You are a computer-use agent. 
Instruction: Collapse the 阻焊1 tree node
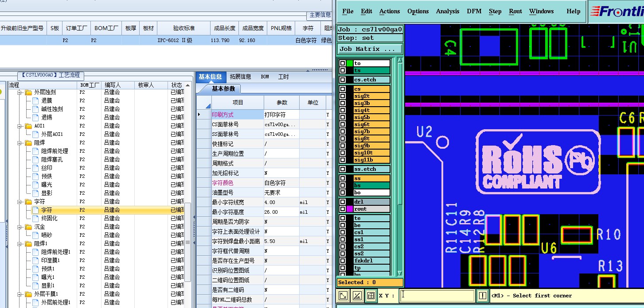(20, 244)
